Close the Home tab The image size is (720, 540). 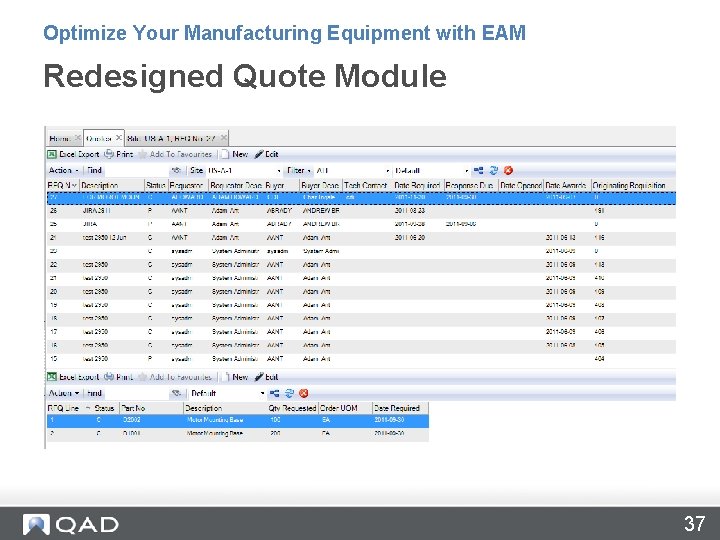78,138
